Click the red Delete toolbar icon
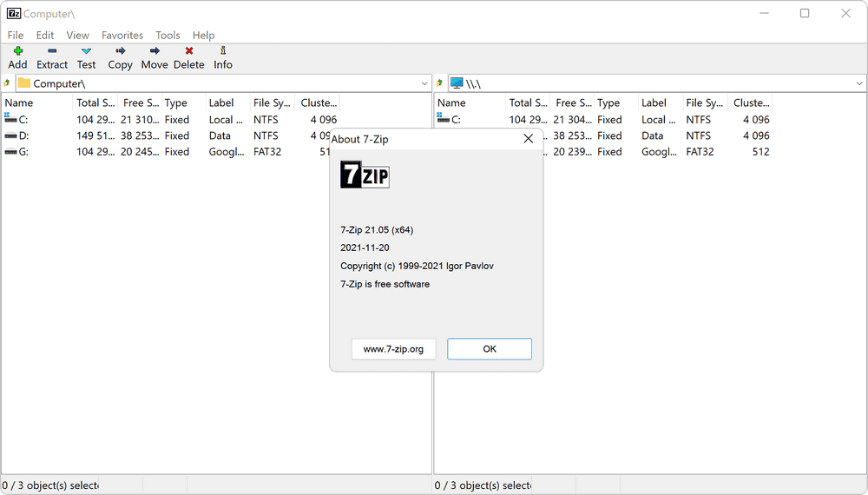The image size is (868, 495). tap(188, 51)
